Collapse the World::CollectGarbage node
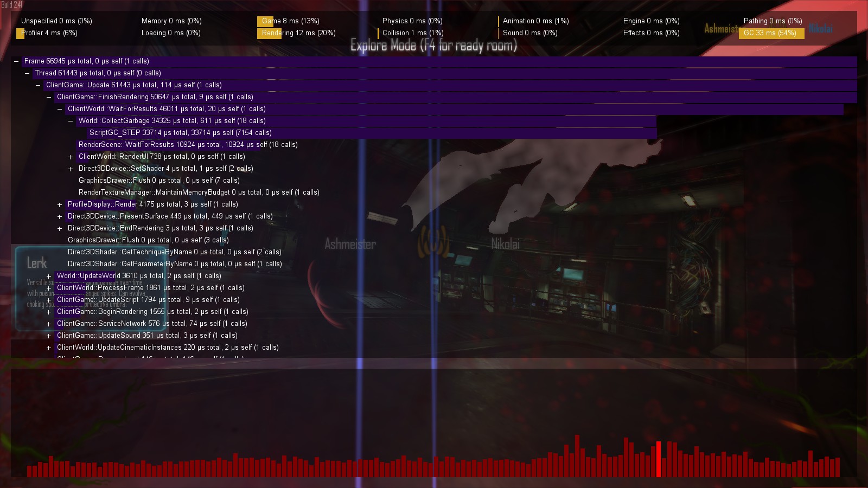 (x=71, y=121)
